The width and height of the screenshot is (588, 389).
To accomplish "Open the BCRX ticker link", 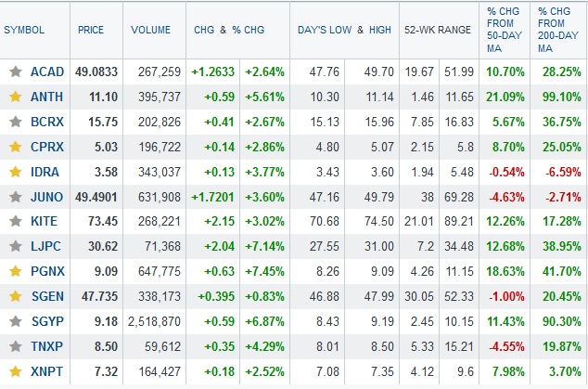I will [47, 122].
